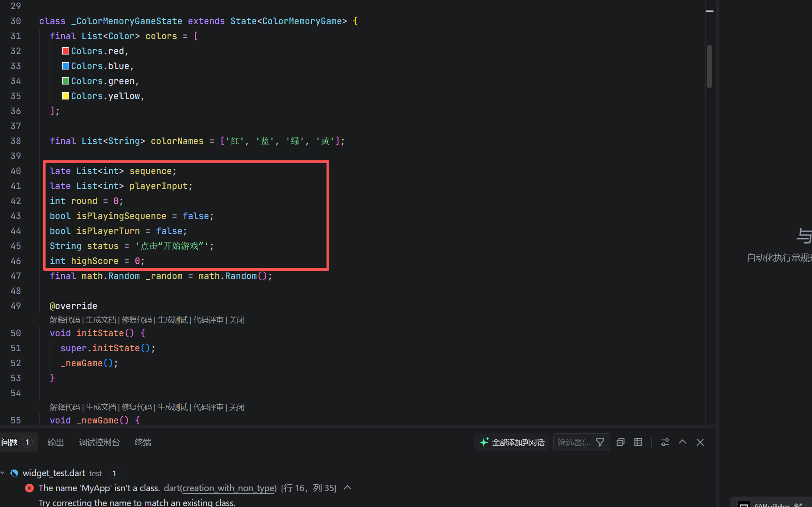812x507 pixels.
Task: Click 修复代码 above initState
Action: (137, 320)
